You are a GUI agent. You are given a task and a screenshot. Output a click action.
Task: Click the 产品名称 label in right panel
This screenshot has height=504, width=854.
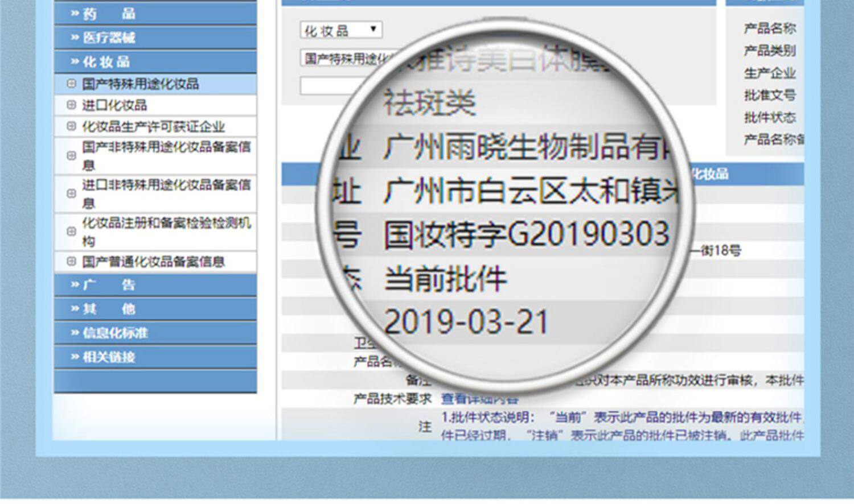click(x=770, y=28)
